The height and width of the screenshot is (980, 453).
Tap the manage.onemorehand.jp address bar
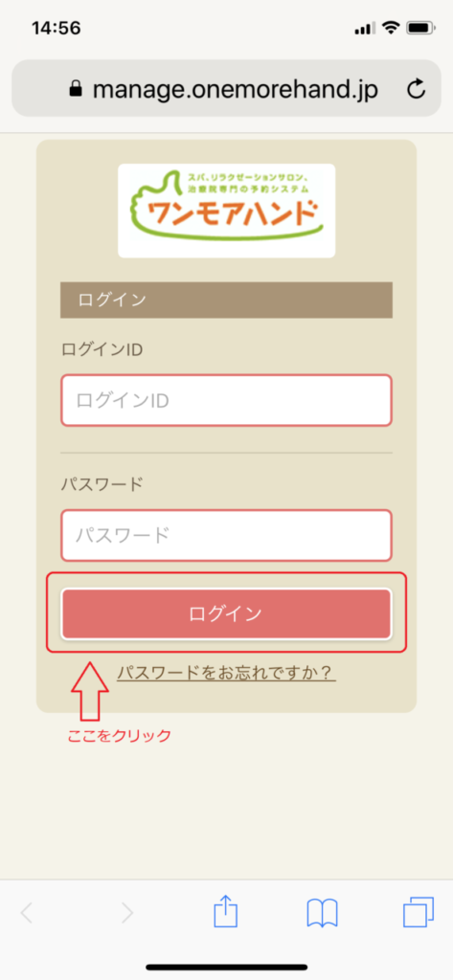[x=226, y=89]
